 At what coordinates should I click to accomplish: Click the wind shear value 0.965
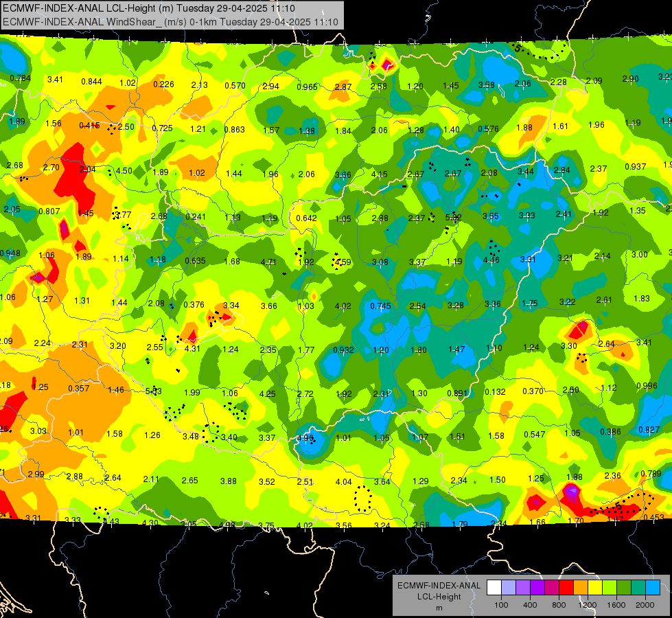[308, 87]
